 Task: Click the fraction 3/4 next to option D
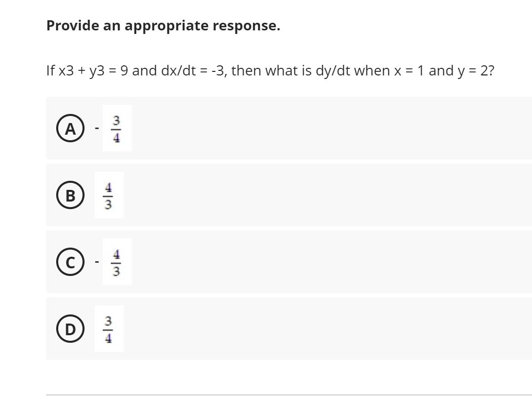pos(109,328)
